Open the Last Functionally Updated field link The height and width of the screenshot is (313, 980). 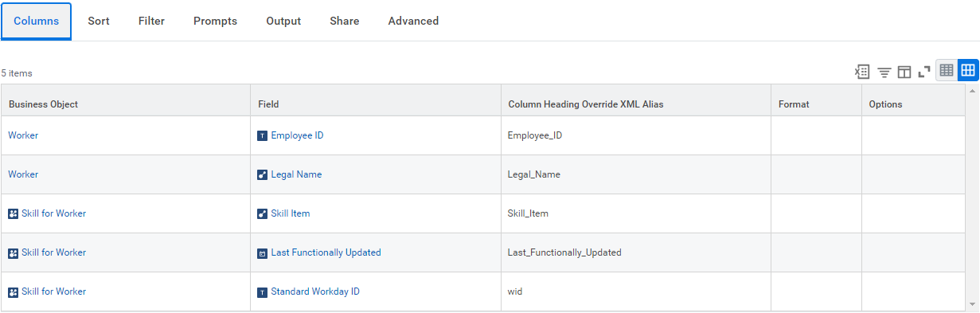(x=326, y=252)
